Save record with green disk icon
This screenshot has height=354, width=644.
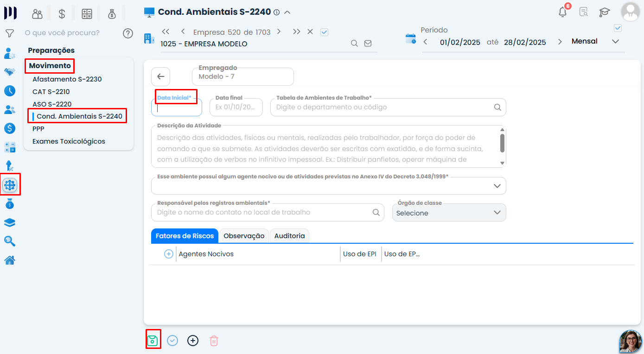click(153, 341)
